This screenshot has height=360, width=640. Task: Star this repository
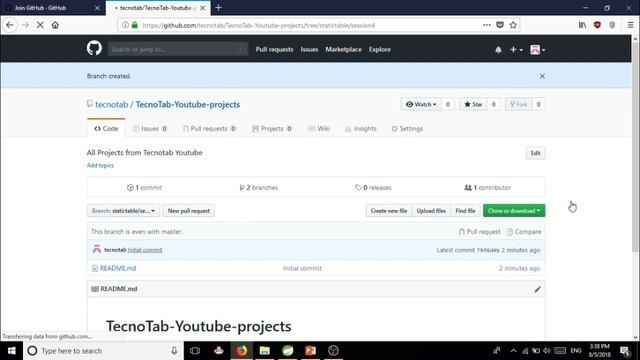click(x=473, y=104)
